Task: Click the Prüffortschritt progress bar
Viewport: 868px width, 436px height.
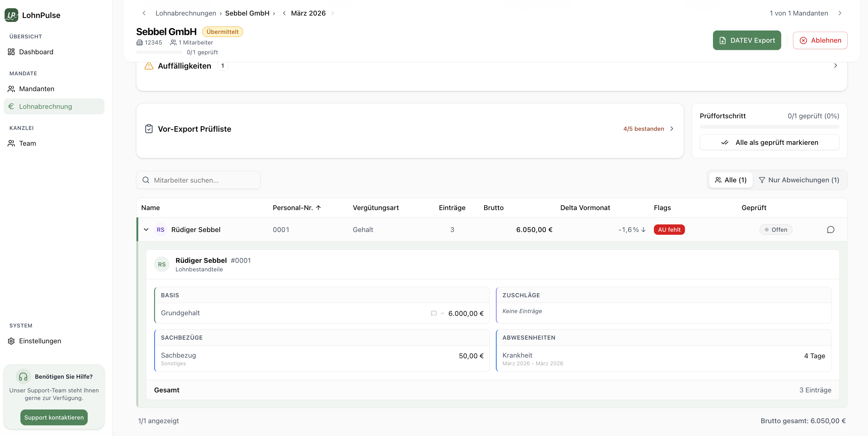Action: (x=769, y=127)
